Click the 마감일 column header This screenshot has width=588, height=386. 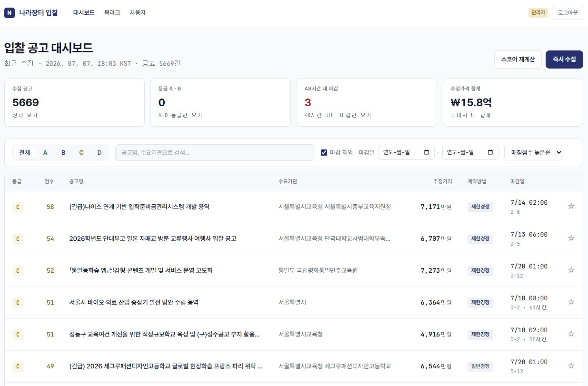pyautogui.click(x=518, y=182)
